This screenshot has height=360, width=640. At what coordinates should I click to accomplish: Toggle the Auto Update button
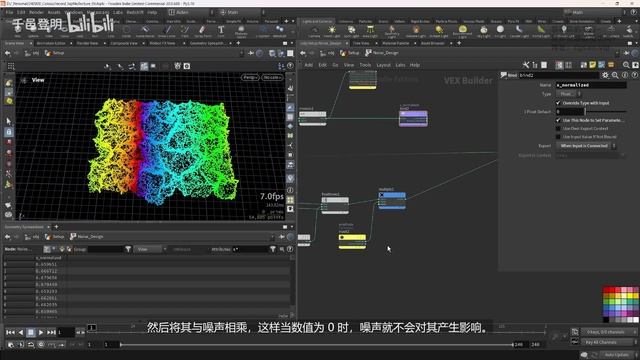616,355
